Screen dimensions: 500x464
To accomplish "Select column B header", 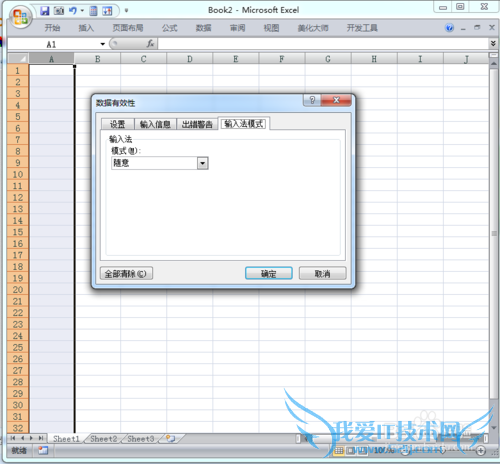I will coord(97,59).
